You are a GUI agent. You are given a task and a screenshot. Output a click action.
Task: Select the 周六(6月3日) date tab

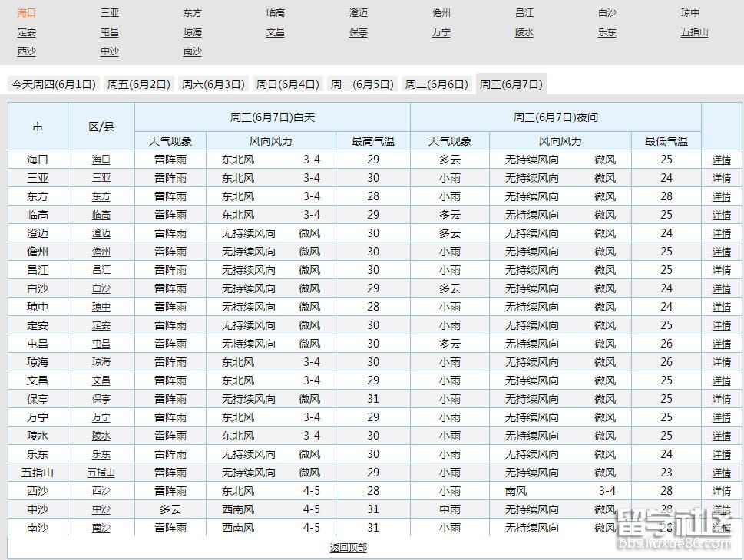(x=213, y=84)
